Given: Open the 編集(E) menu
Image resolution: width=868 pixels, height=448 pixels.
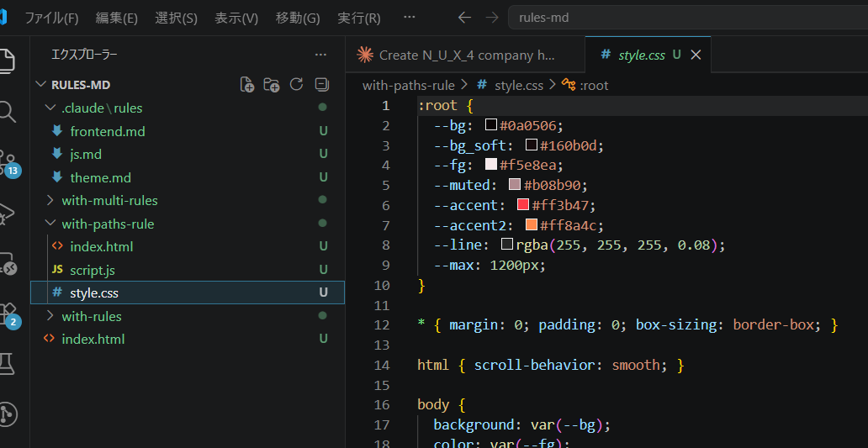Looking at the screenshot, I should [x=116, y=18].
